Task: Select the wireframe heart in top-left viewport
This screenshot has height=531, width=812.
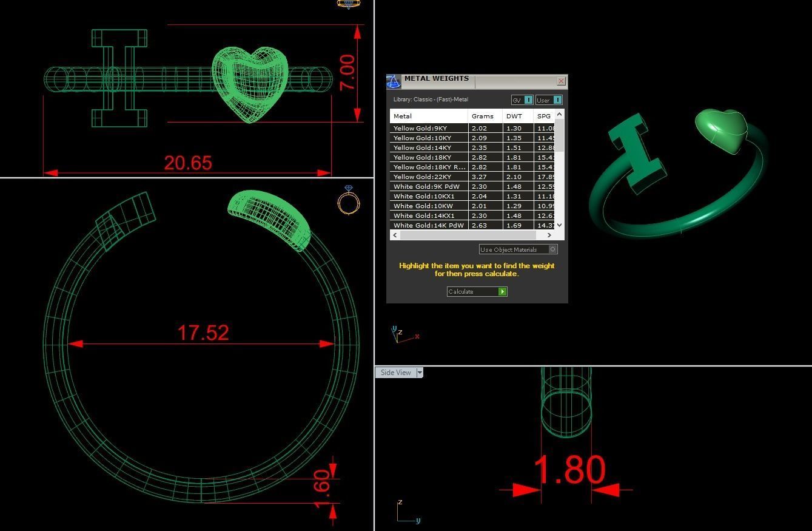Action: point(249,84)
